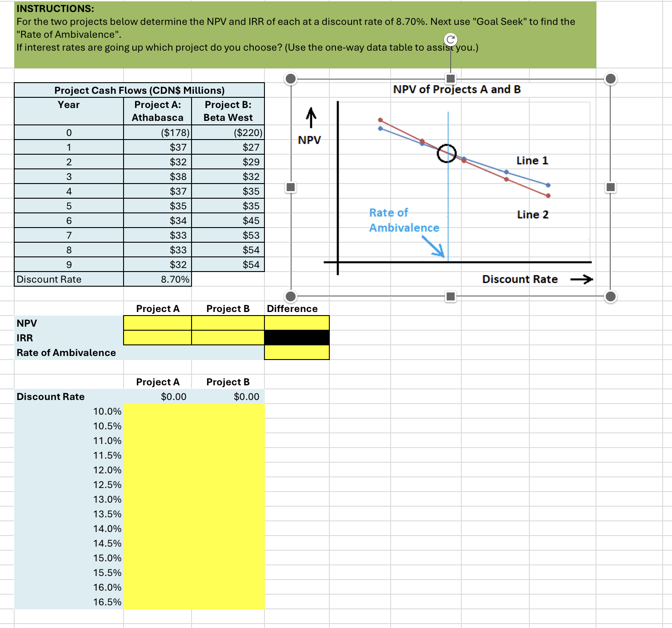Click the yellow Rate of Ambivalence result cell
This screenshot has height=628, width=672.
pyautogui.click(x=296, y=352)
